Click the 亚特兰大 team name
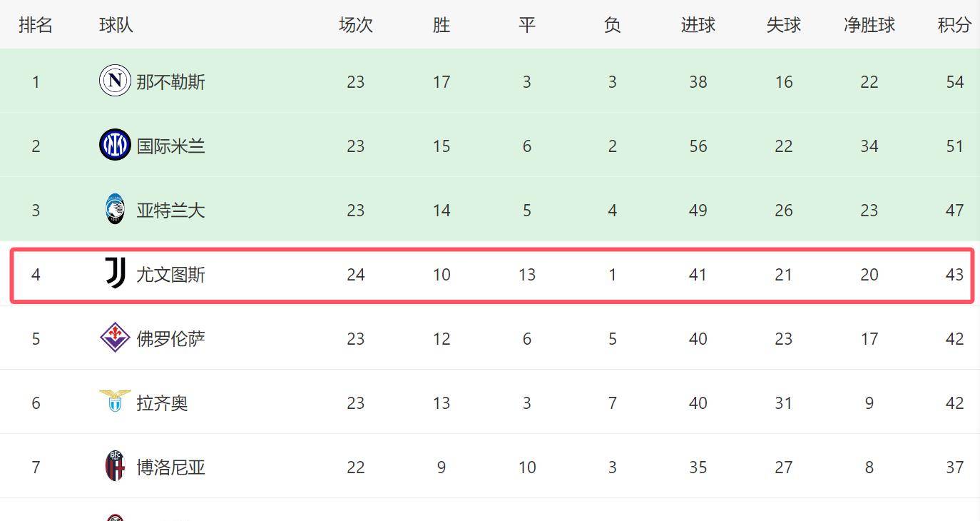 point(170,211)
